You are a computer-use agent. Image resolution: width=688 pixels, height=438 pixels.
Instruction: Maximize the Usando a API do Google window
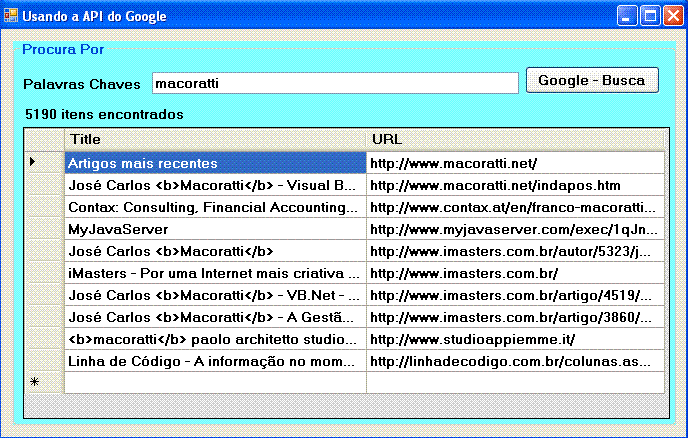(x=650, y=16)
